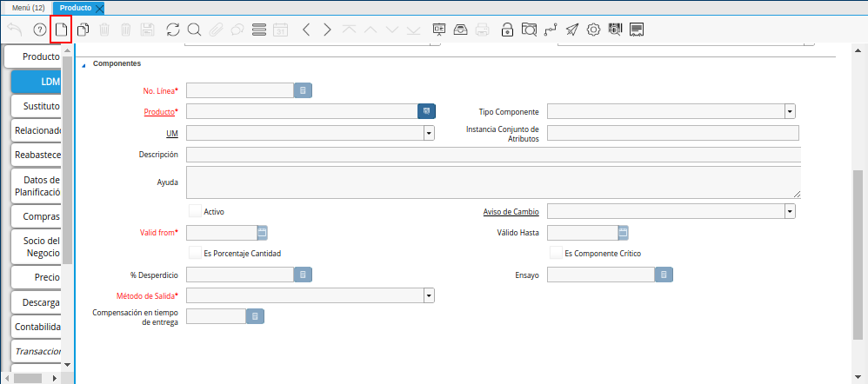This screenshot has width=868, height=384.
Task: Select the Sustituto side tab
Action: pos(41,106)
